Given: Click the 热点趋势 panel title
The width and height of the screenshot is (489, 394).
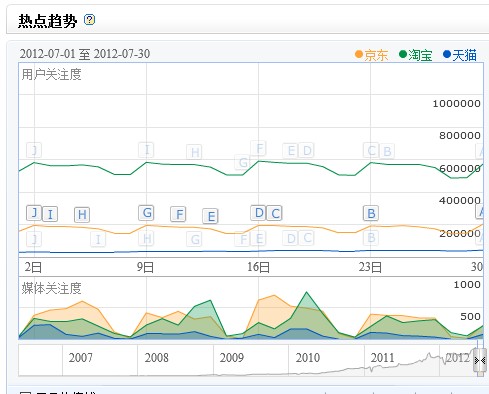Looking at the screenshot, I should (47, 21).
